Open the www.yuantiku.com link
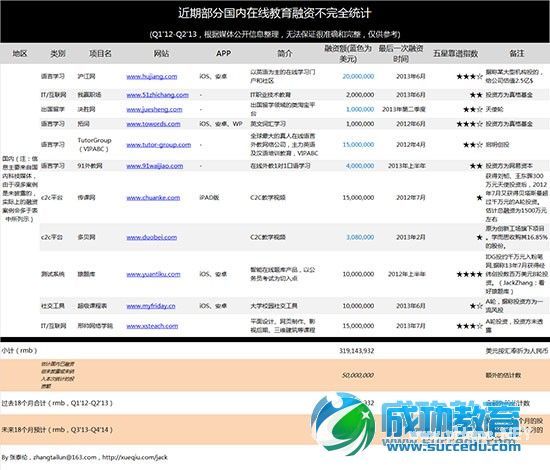Screen dimensions: 550x470 pyautogui.click(x=153, y=274)
